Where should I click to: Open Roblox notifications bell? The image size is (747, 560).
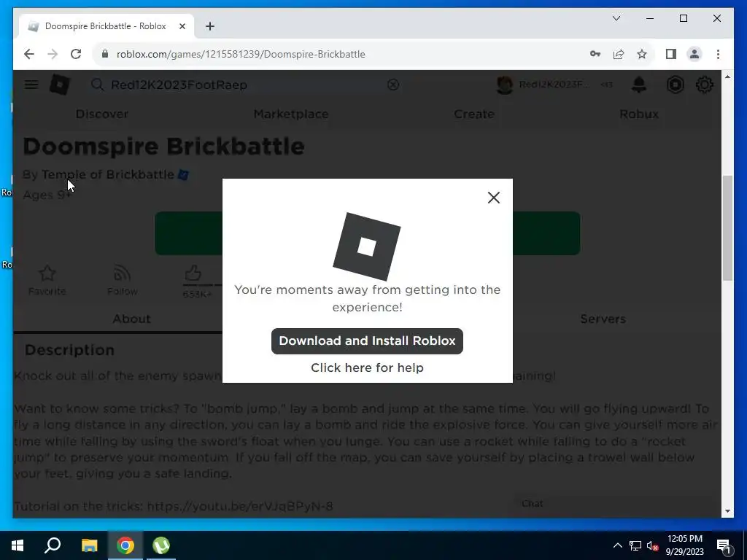click(639, 85)
